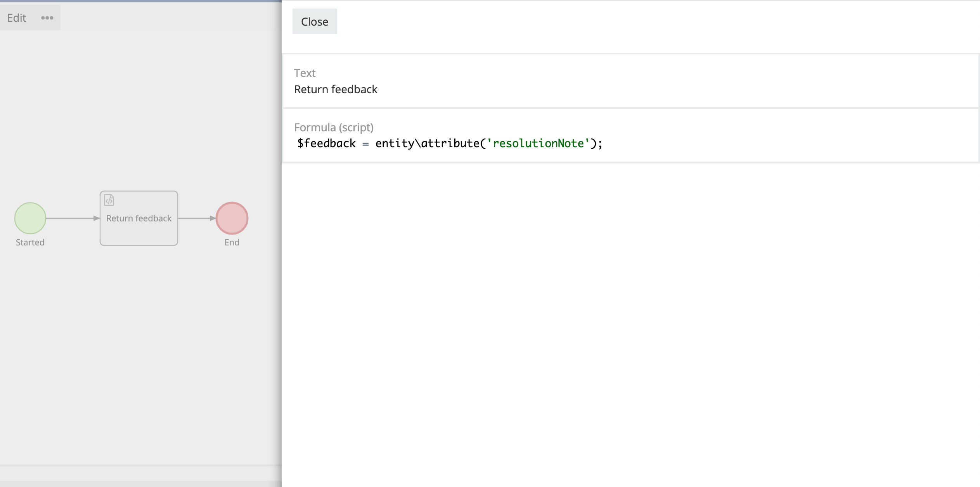Select the green Started event circle
Screen dimensions: 980x487
coord(30,218)
